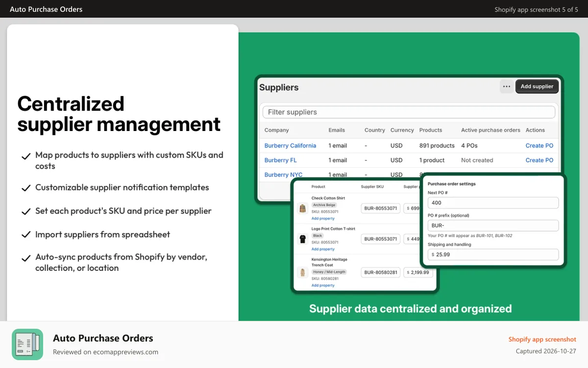Click the Honey / Mid-Length variant tag
The width and height of the screenshot is (588, 368).
pyautogui.click(x=330, y=272)
